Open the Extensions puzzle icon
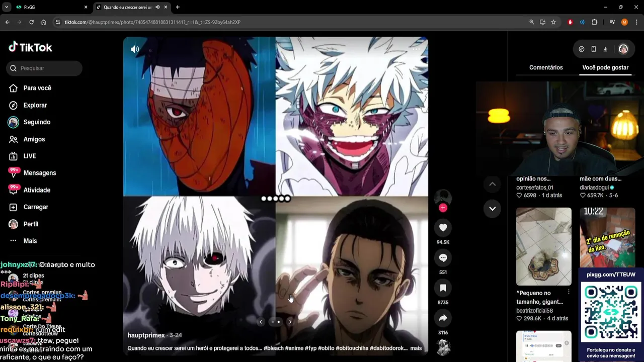Viewport: 644px width, 362px height. [595, 22]
